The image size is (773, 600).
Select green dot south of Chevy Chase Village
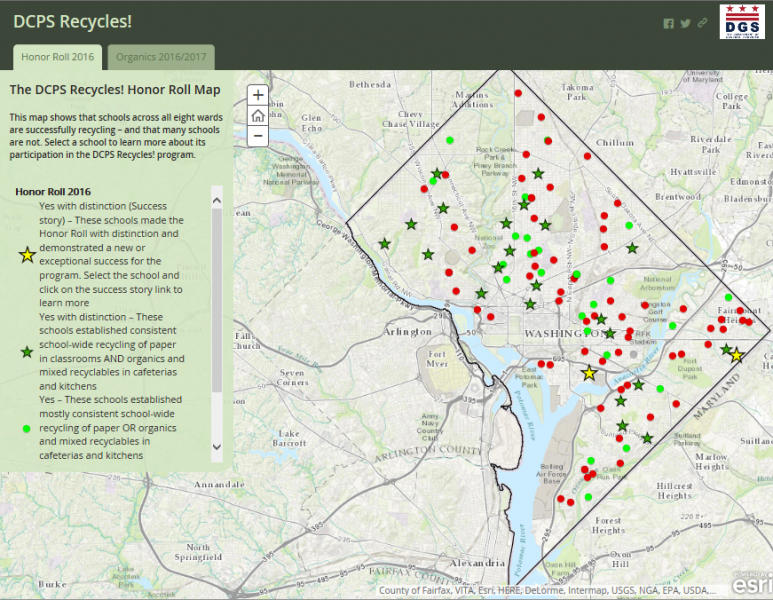450,141
